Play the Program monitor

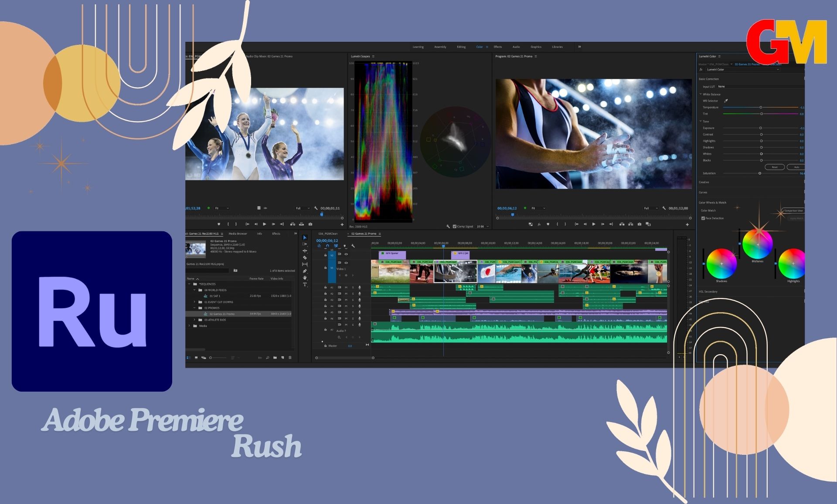pos(593,224)
